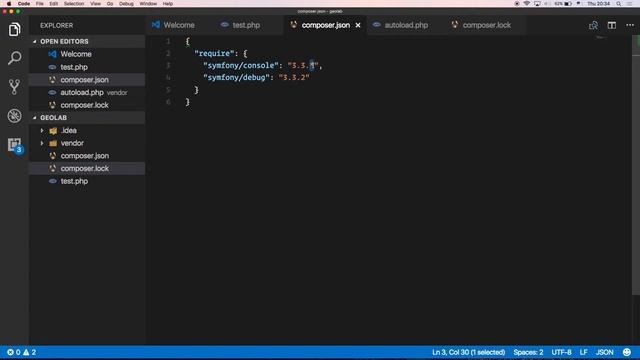This screenshot has width=640, height=360.
Task: Click the Wi-Fi icon in menu bar
Action: [x=527, y=4]
